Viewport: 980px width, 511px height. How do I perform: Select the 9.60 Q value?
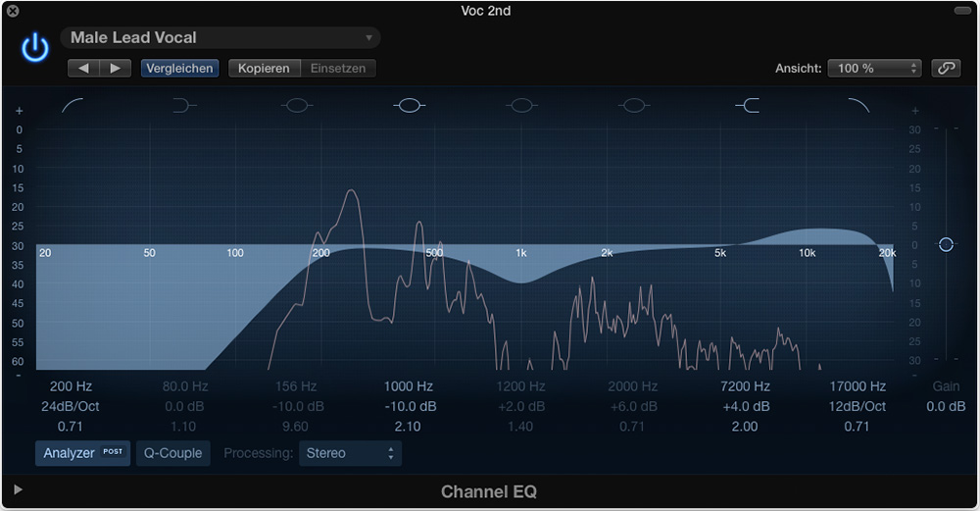(295, 427)
